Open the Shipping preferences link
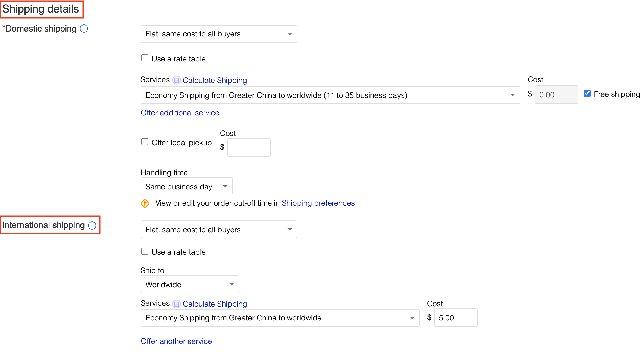The image size is (644, 352). [318, 203]
